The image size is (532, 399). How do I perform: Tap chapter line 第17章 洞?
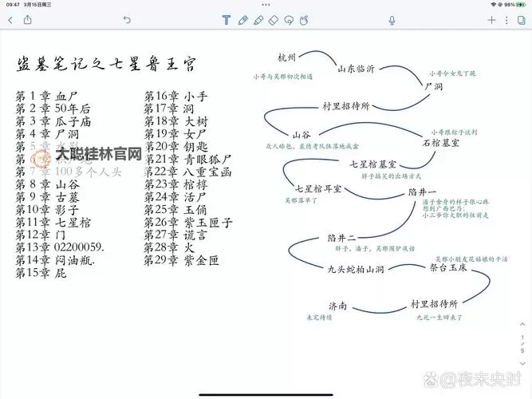point(169,109)
